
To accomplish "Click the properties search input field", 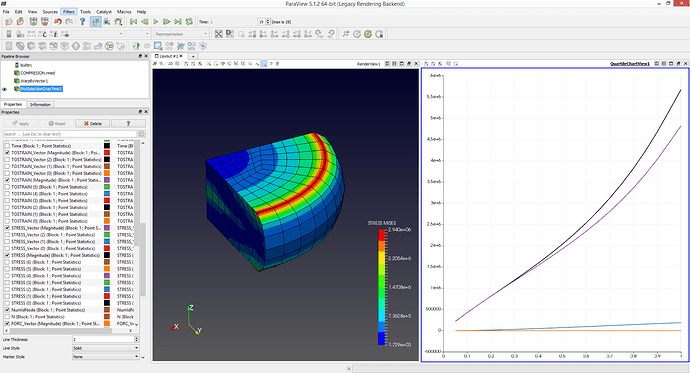I will [x=70, y=134].
